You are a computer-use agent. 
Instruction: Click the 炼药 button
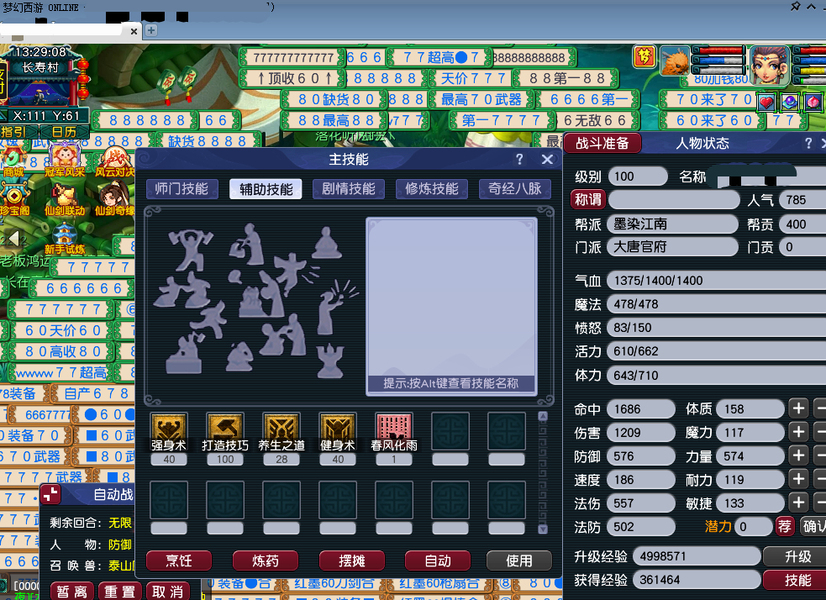266,560
